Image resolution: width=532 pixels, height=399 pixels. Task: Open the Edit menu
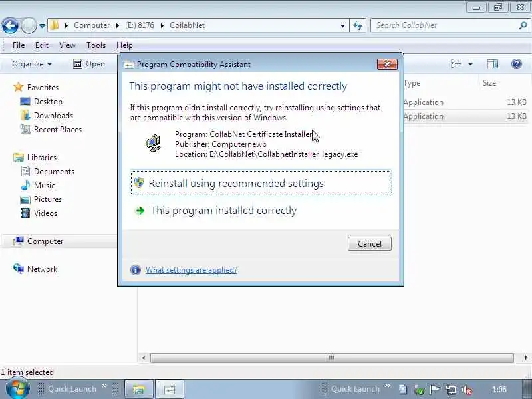[42, 45]
